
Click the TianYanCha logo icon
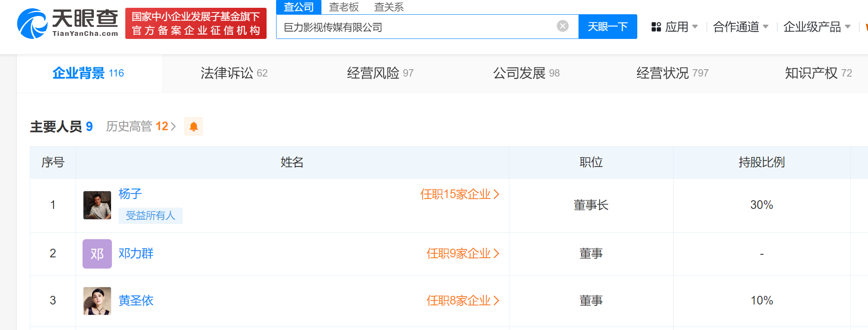tap(32, 24)
